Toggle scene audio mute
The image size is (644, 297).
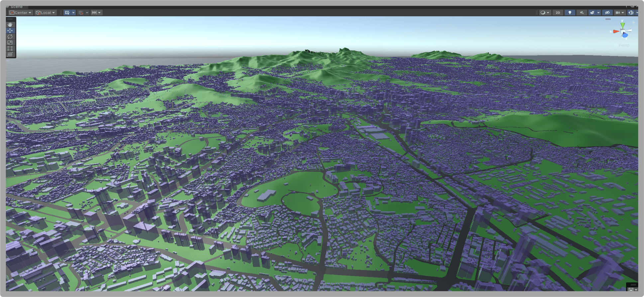[582, 13]
